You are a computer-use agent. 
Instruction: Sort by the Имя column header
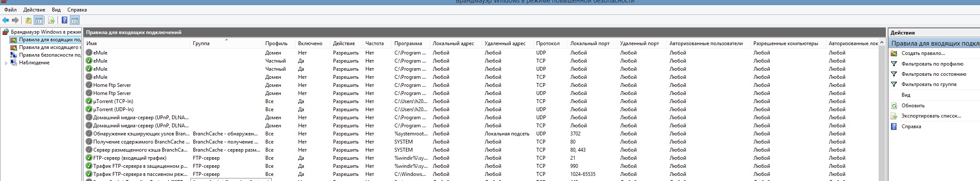click(x=137, y=43)
